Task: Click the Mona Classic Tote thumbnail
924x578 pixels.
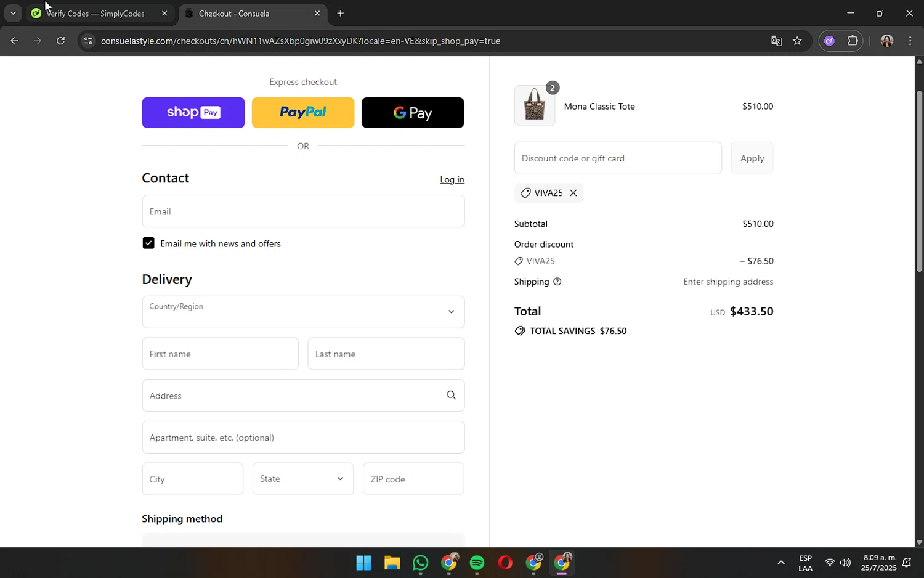Action: (535, 105)
